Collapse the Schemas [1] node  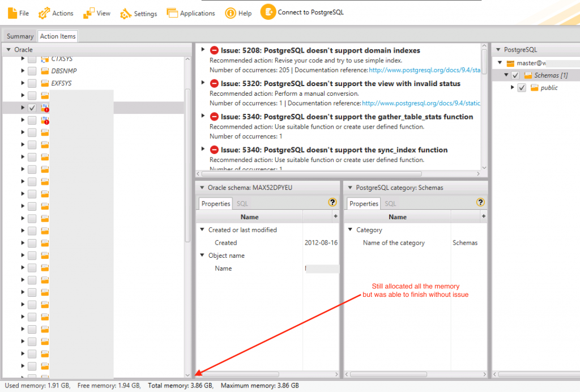506,75
